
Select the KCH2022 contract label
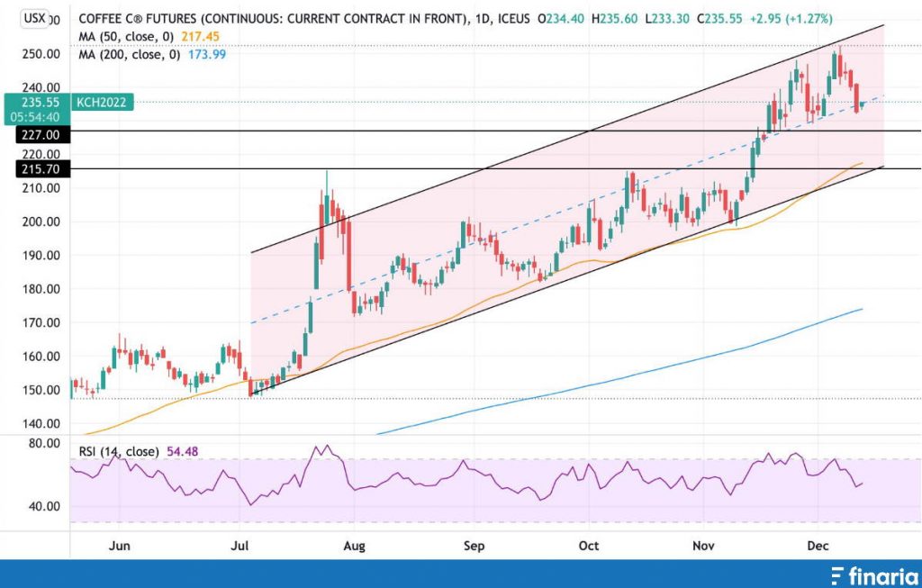coord(101,104)
